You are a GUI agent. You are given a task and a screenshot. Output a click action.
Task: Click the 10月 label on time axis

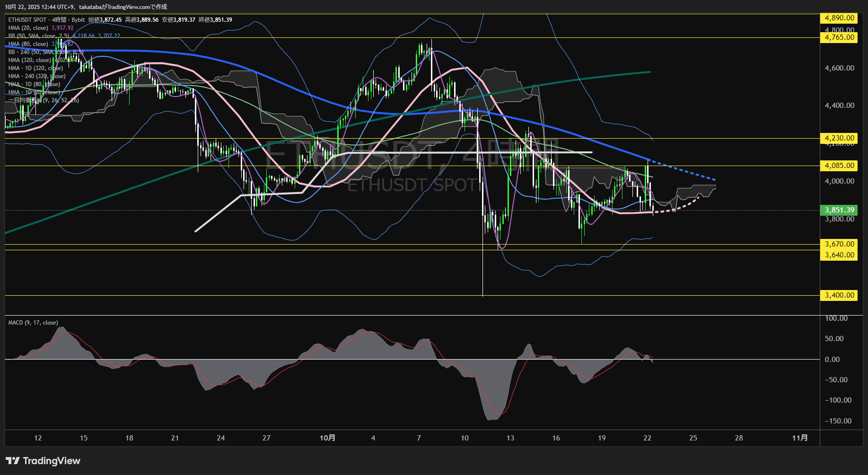point(327,438)
